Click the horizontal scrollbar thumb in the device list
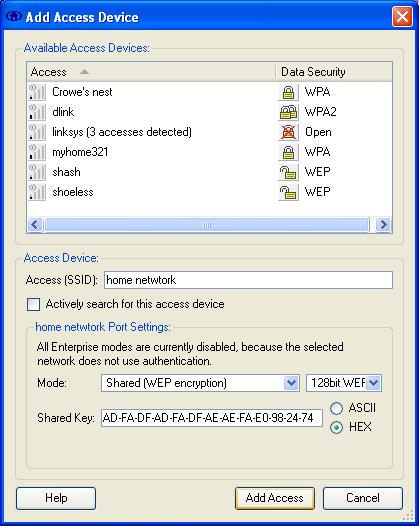This screenshot has width=419, height=526. [207, 224]
